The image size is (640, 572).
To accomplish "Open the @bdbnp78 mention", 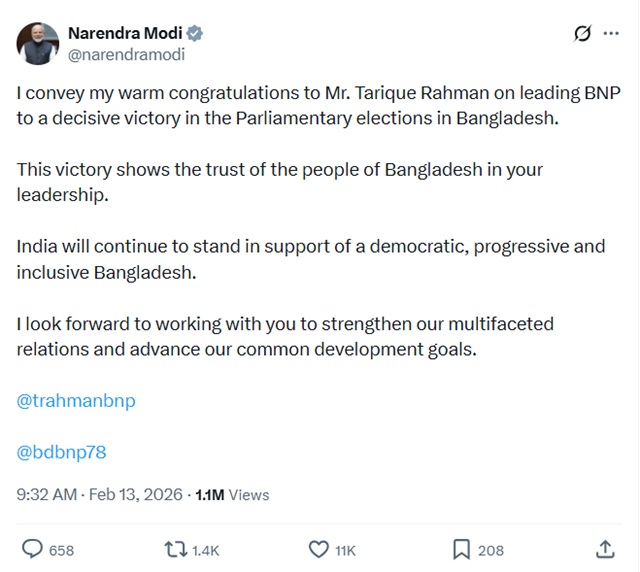I will pos(61,452).
